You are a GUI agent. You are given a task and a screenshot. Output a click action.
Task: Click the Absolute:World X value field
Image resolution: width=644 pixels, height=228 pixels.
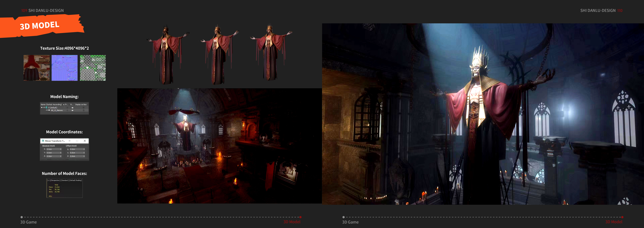coord(54,149)
